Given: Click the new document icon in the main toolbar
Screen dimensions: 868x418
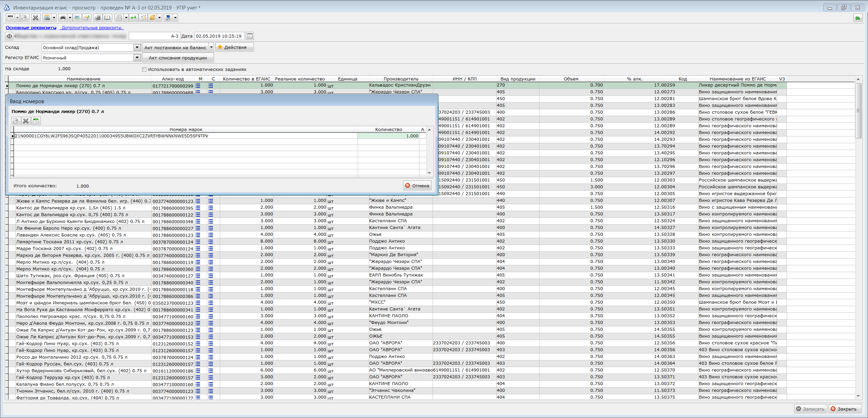Looking at the screenshot, I should (x=24, y=18).
